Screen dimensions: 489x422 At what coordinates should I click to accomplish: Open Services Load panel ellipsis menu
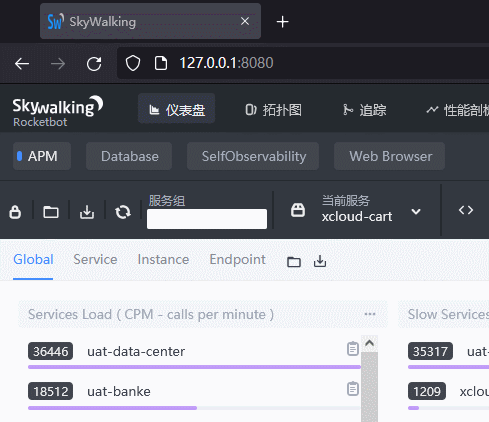click(370, 314)
